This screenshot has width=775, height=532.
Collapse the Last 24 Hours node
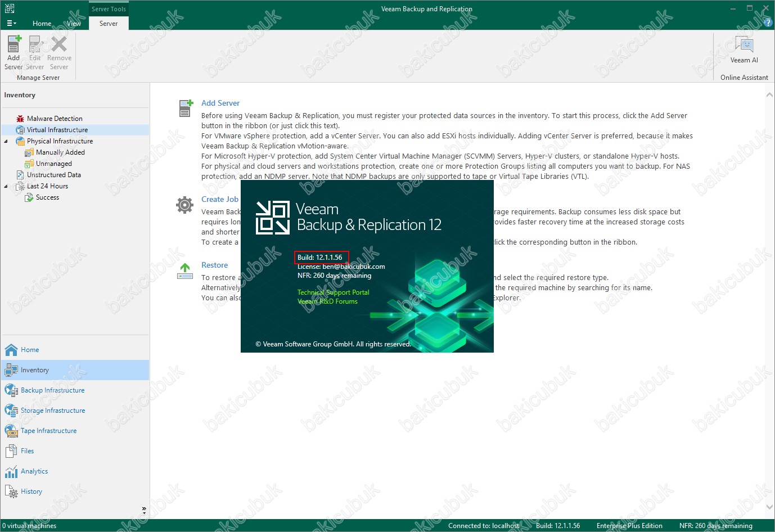(6, 186)
